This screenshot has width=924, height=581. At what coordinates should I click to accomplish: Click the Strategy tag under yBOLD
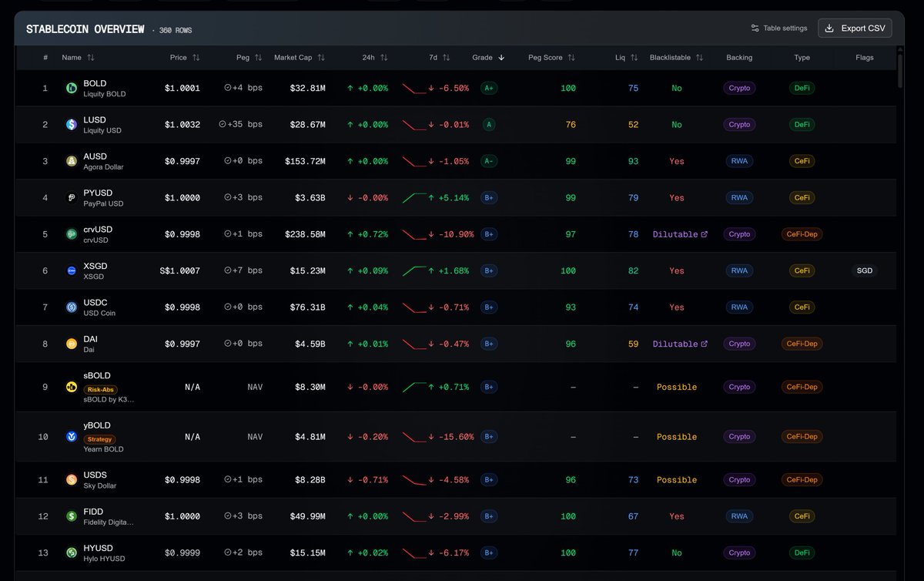tap(100, 439)
